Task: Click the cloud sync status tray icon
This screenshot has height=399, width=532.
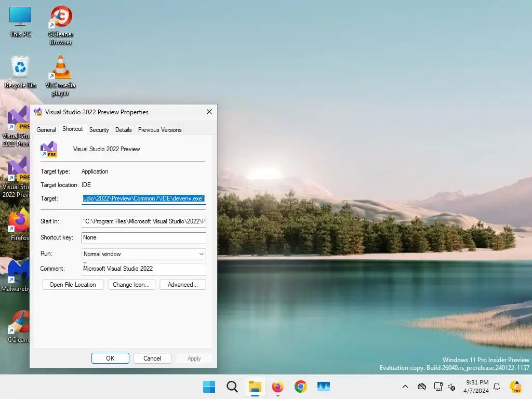Action: 422,387
